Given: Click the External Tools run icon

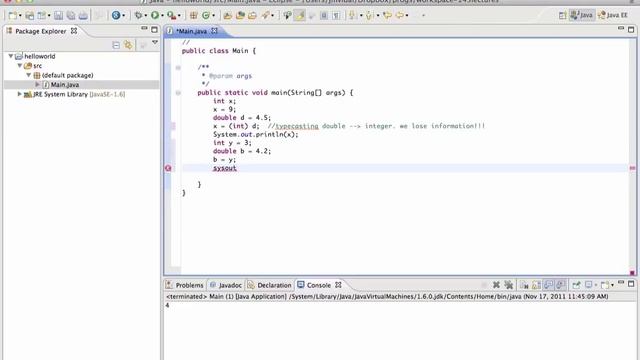Looking at the screenshot, I should tap(171, 16).
